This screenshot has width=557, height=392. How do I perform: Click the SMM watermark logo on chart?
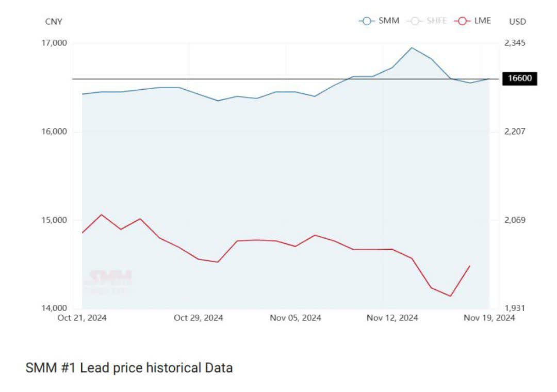[108, 279]
